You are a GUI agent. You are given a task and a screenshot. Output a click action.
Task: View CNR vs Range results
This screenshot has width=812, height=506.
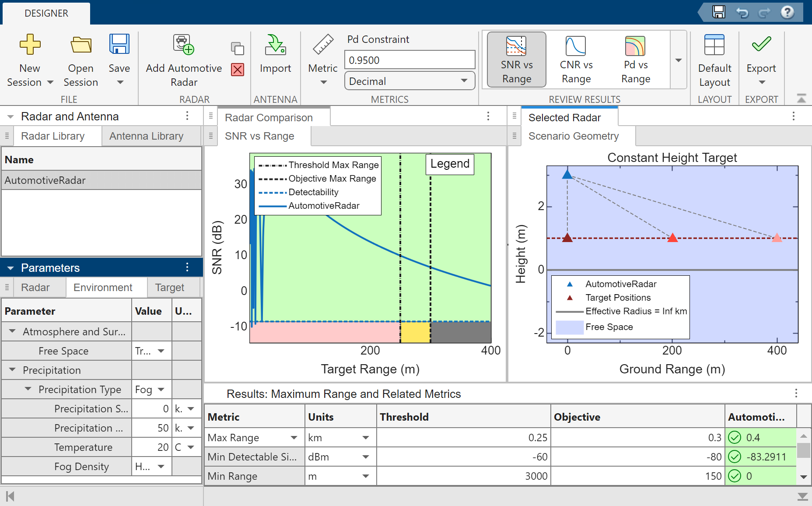[575, 59]
